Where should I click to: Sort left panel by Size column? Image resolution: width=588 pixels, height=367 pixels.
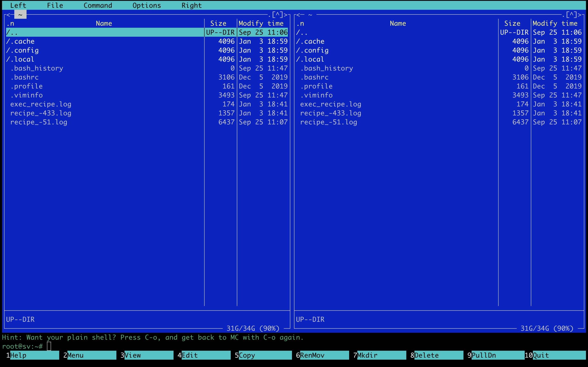tap(218, 24)
